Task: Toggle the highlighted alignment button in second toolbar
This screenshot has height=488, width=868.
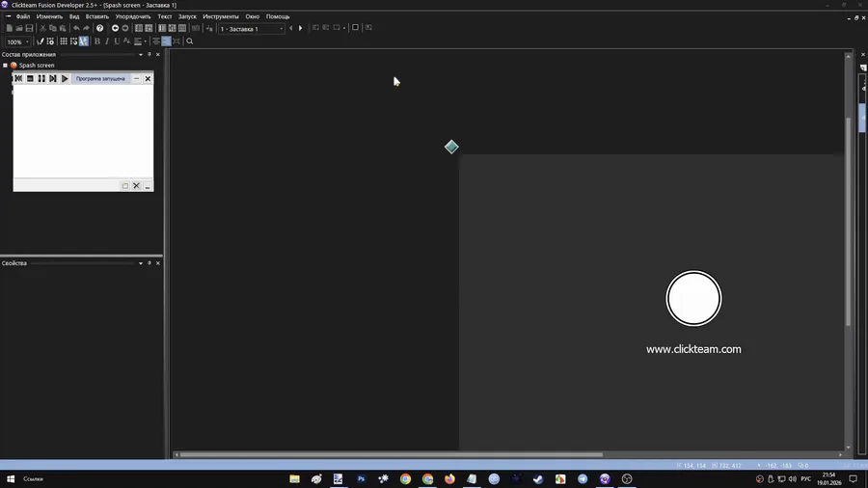Action: coord(166,41)
